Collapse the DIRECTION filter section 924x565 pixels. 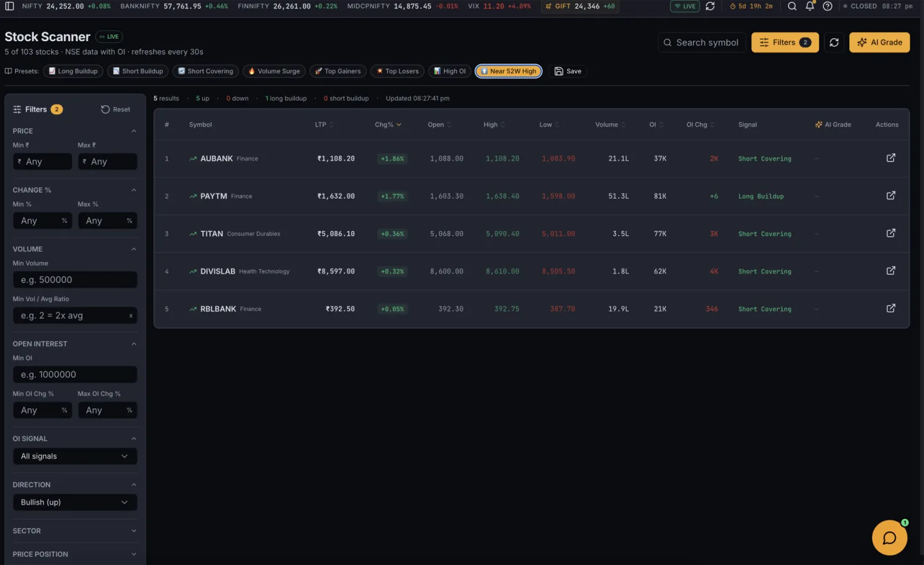pyautogui.click(x=74, y=485)
